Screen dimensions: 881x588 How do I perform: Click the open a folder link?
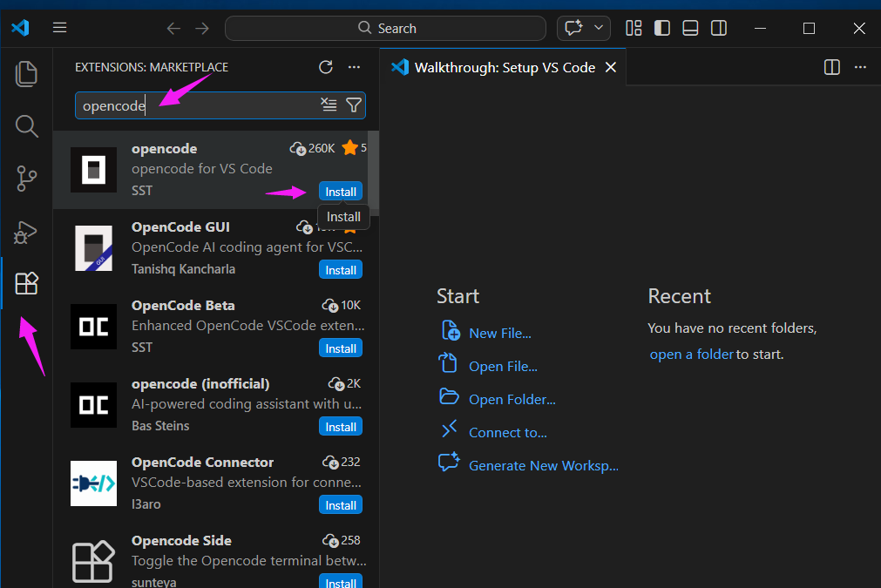(691, 355)
